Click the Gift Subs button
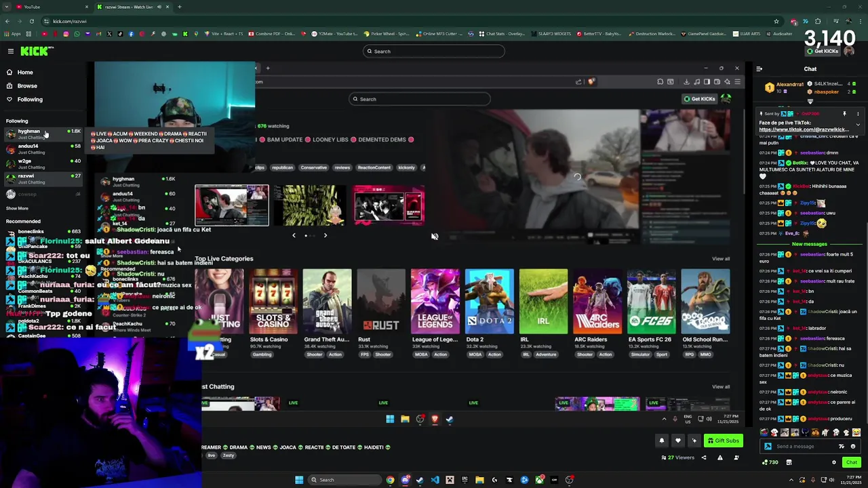Viewport: 868px width, 488px height. [x=723, y=441]
